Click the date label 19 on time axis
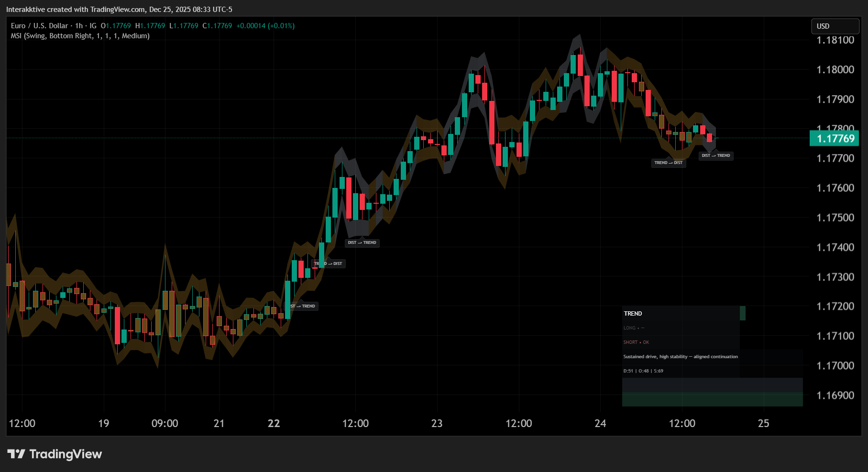This screenshot has height=472, width=868. 103,423
